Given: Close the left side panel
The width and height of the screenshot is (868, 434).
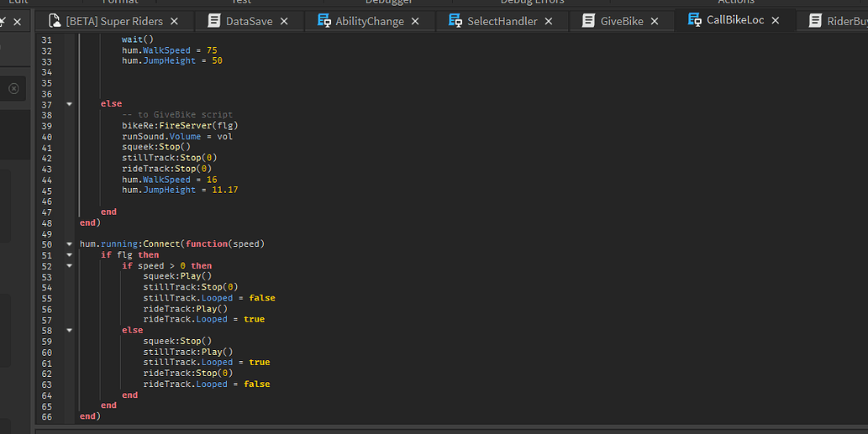Looking at the screenshot, I should [x=17, y=22].
